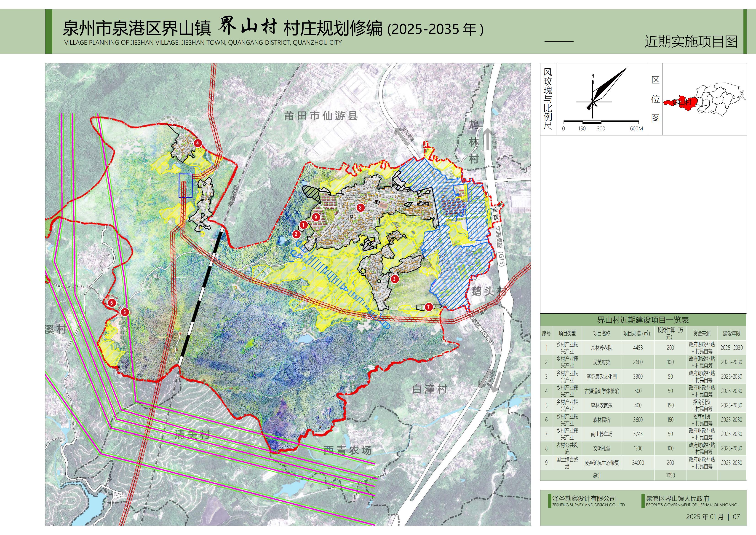Click the 总计 1050 total cell
Viewport: 756px width, 535px height.
[x=670, y=475]
